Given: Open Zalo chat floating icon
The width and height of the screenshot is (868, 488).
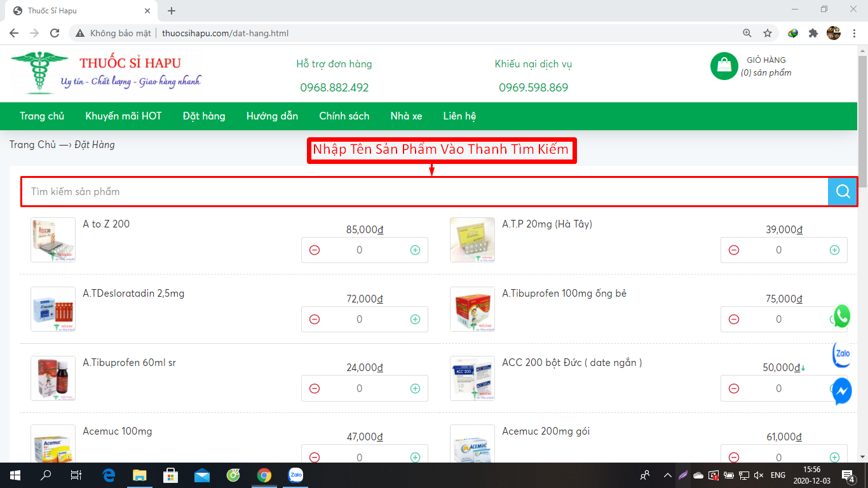Looking at the screenshot, I should click(x=842, y=354).
